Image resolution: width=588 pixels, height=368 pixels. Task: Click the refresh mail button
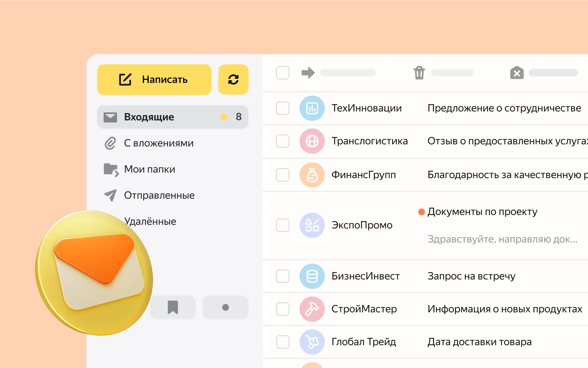233,80
